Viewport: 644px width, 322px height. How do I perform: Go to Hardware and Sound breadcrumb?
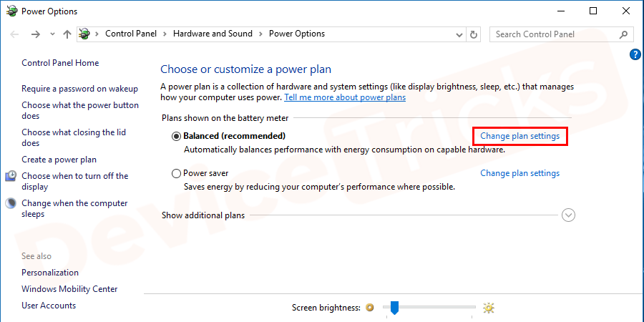click(x=213, y=34)
